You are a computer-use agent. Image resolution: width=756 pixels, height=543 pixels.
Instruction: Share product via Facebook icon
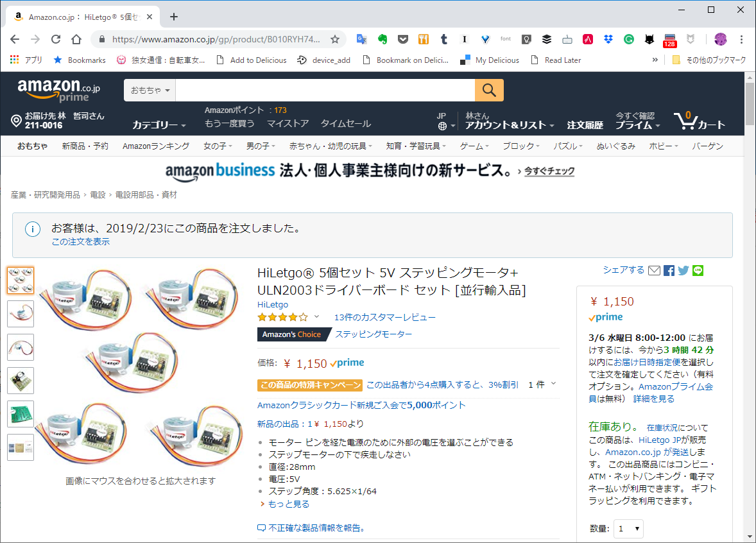[x=669, y=270]
